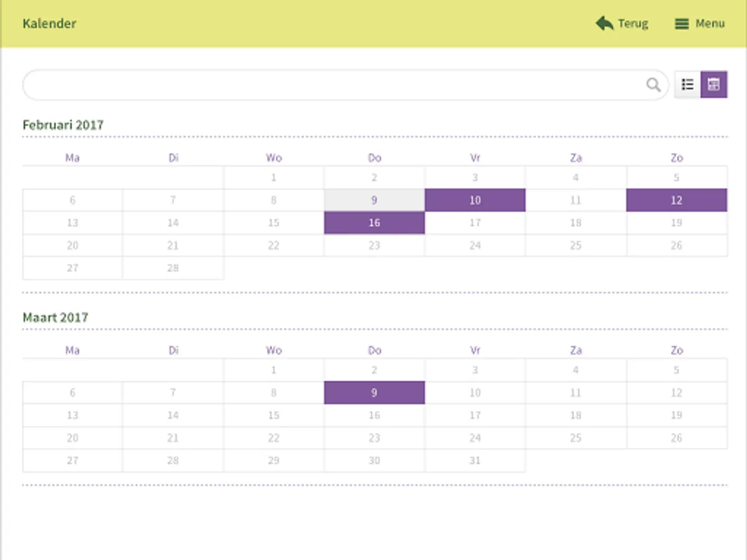747x560 pixels.
Task: Click the Menu text label
Action: click(710, 24)
